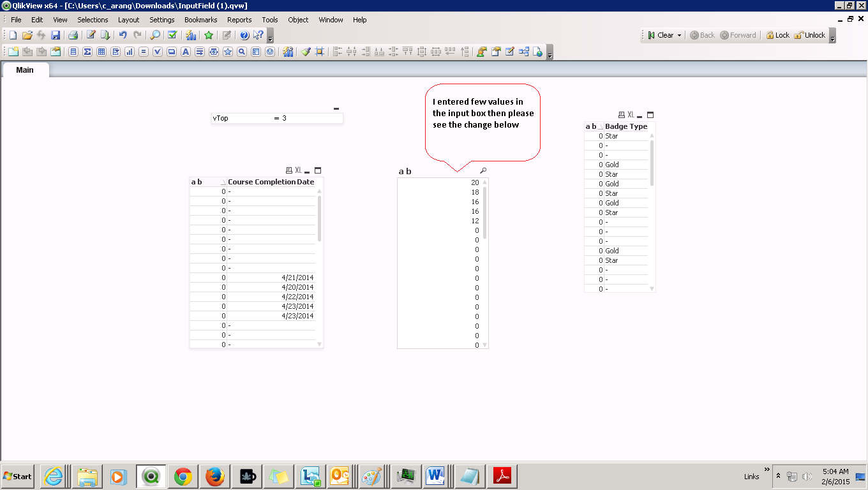Click the Print toolbar icon

coord(73,35)
